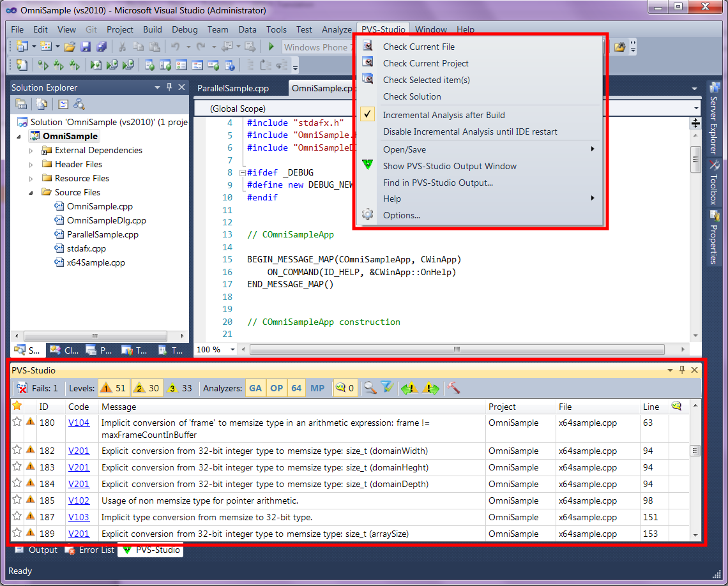Click the Add New Item toolbar icon

(x=46, y=47)
